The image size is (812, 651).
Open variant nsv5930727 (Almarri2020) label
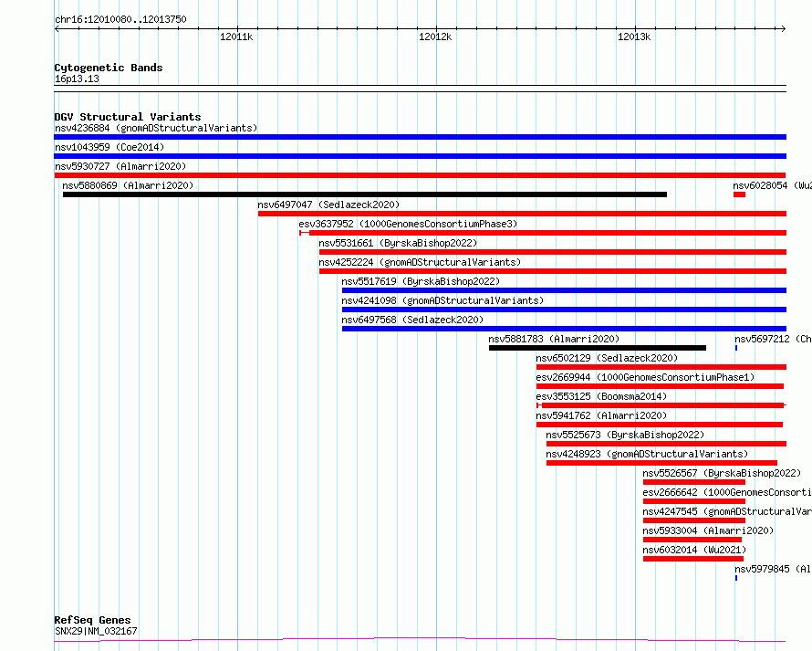click(x=120, y=166)
